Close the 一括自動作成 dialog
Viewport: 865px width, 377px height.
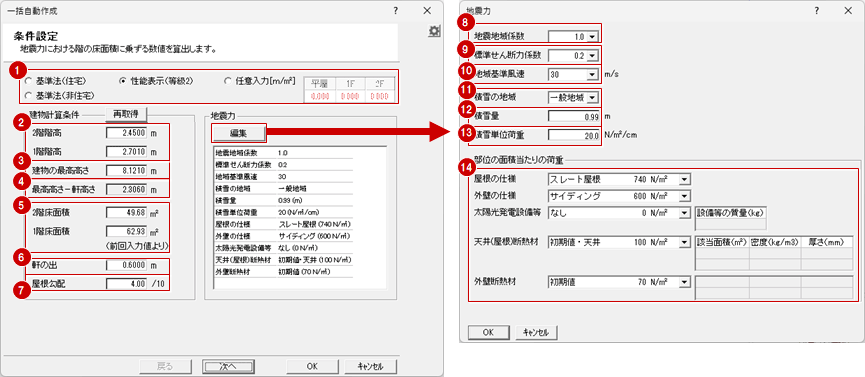click(x=427, y=10)
